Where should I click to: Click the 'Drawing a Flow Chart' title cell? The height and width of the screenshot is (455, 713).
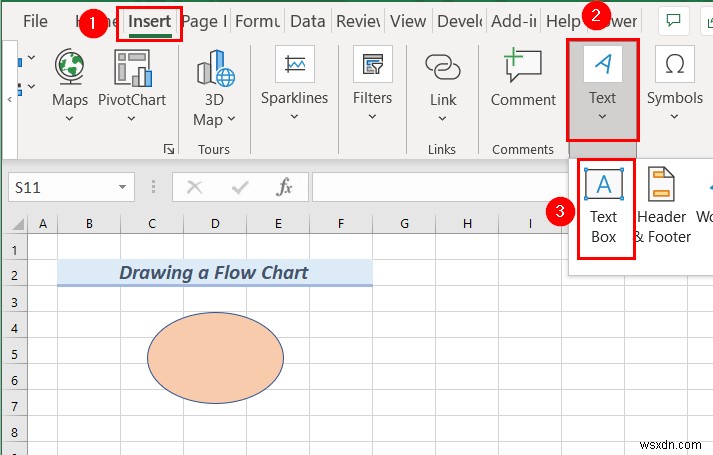(215, 273)
